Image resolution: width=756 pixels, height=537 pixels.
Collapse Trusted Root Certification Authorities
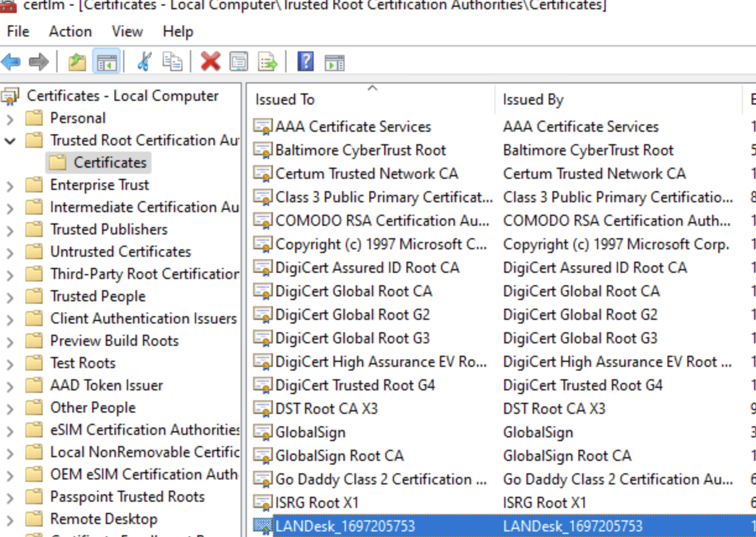(x=11, y=140)
